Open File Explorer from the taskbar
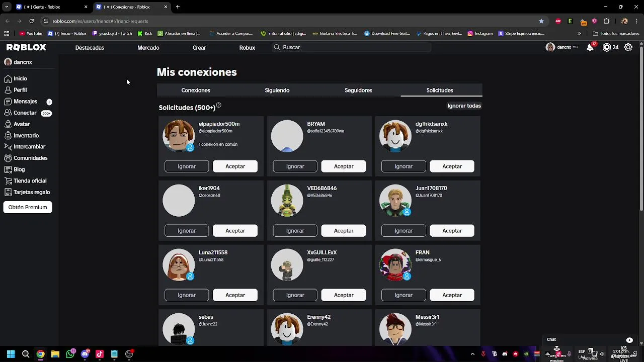644x362 pixels. 55,354
